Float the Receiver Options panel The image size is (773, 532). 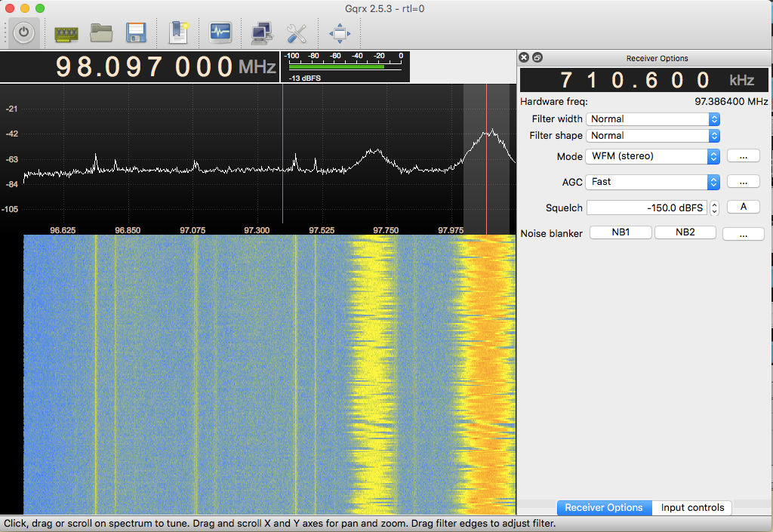tap(537, 58)
